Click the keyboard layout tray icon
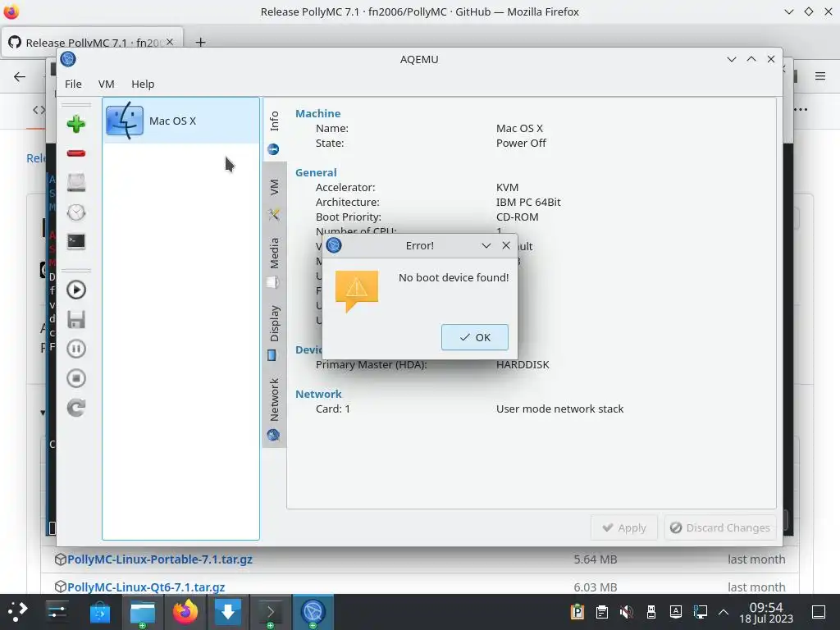840x630 pixels. [x=676, y=612]
